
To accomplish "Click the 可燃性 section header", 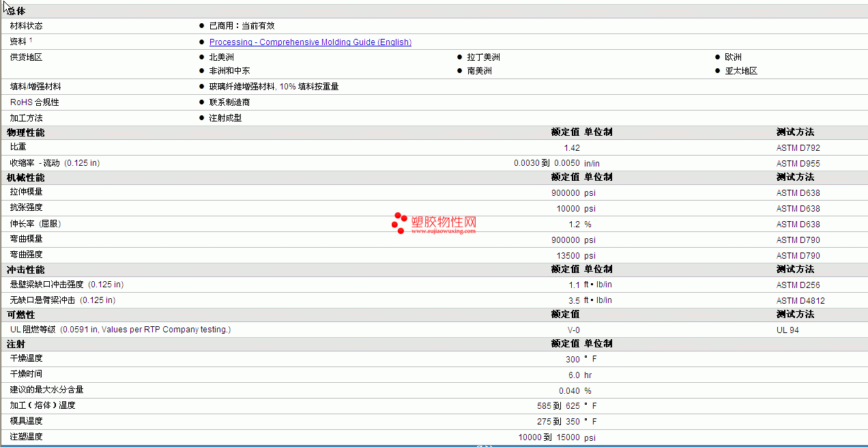I will [21, 315].
